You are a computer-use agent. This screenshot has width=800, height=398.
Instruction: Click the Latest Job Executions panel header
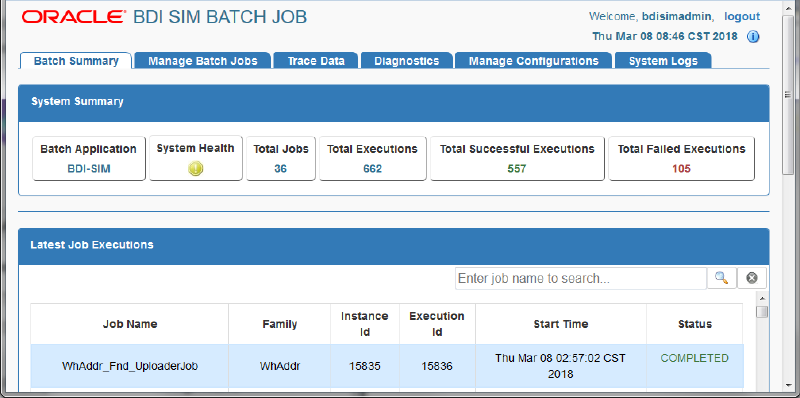394,246
